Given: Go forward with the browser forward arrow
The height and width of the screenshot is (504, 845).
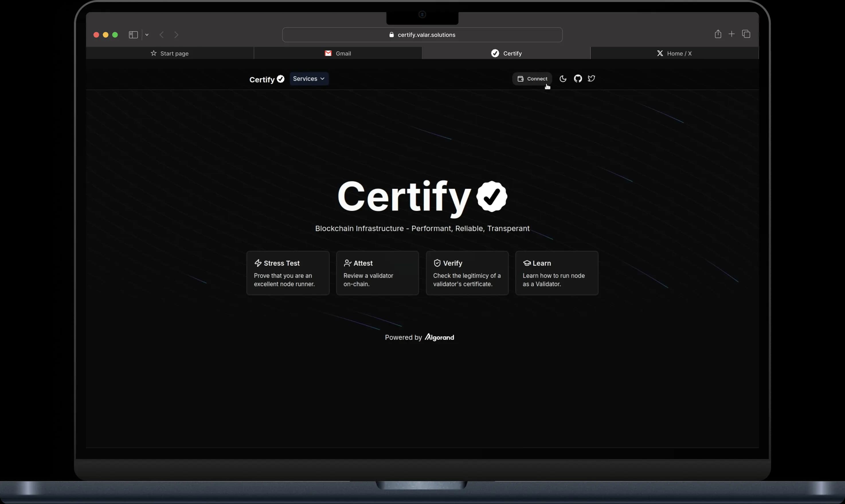Looking at the screenshot, I should [176, 35].
